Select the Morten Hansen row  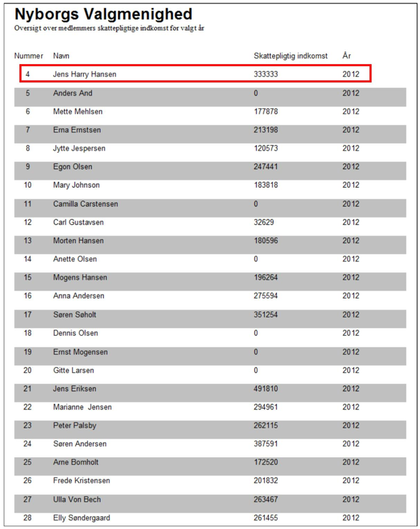point(210,245)
